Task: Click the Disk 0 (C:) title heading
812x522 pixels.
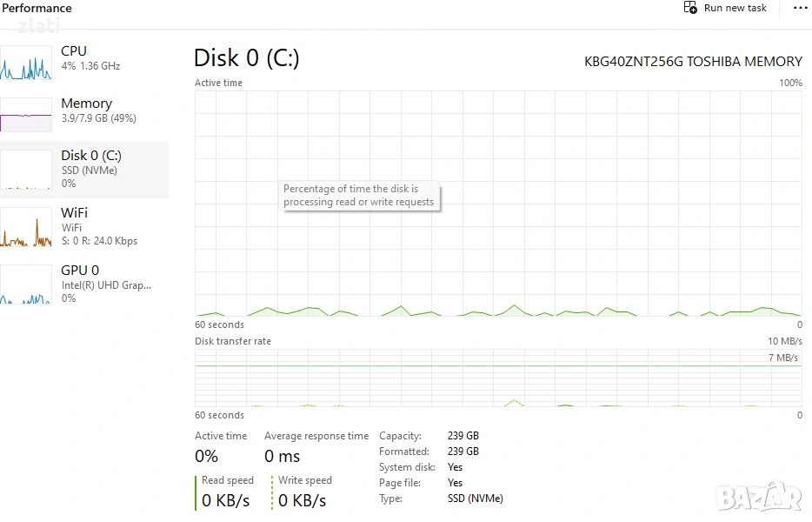Action: 246,58
